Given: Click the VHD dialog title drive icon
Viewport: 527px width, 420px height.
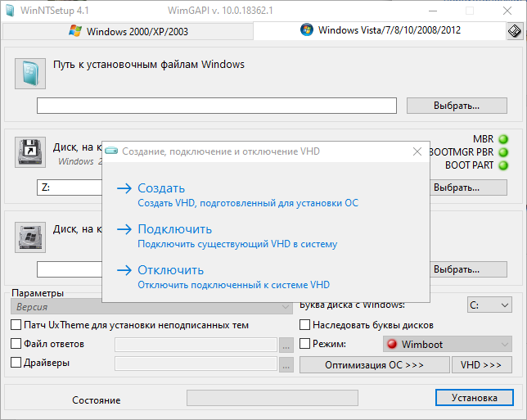Looking at the screenshot, I should tap(111, 151).
